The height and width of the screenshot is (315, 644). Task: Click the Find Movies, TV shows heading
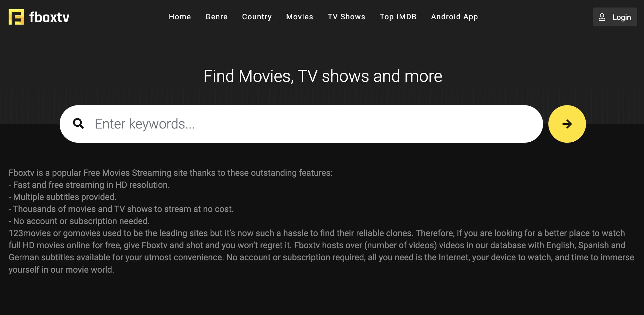[322, 76]
